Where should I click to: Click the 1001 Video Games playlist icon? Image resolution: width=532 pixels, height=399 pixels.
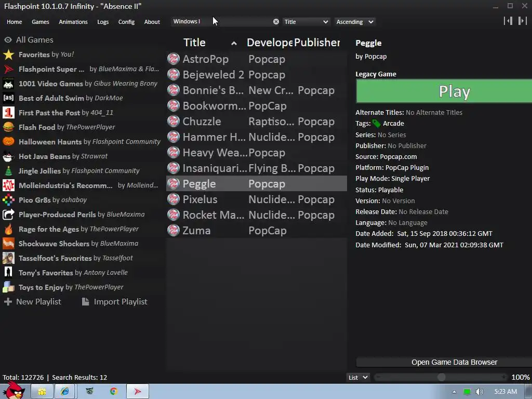[8, 84]
